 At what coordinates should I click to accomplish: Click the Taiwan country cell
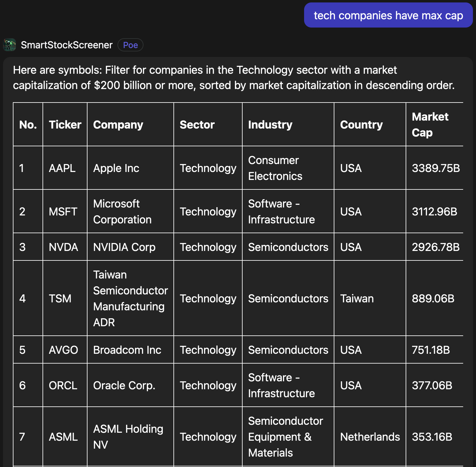tap(357, 298)
